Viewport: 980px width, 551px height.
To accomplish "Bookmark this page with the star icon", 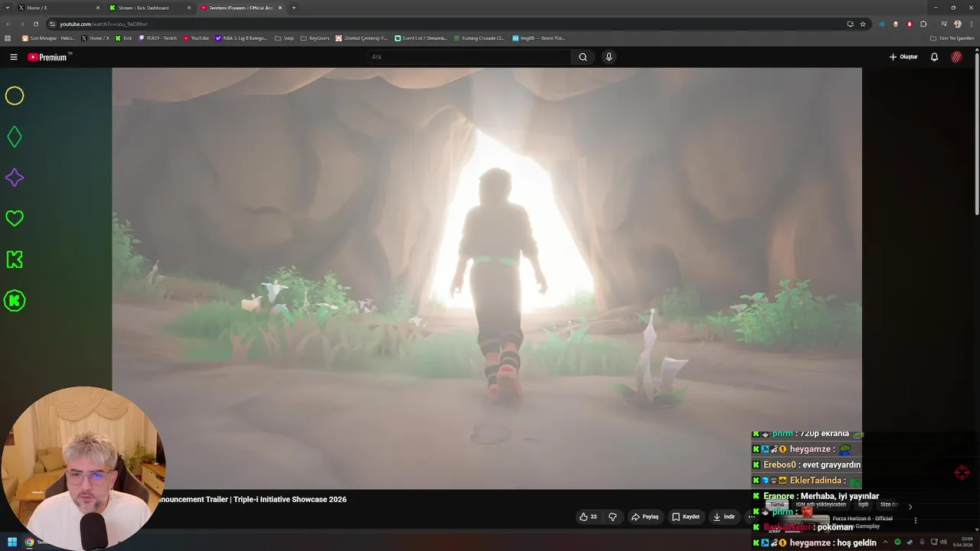I will coord(863,24).
